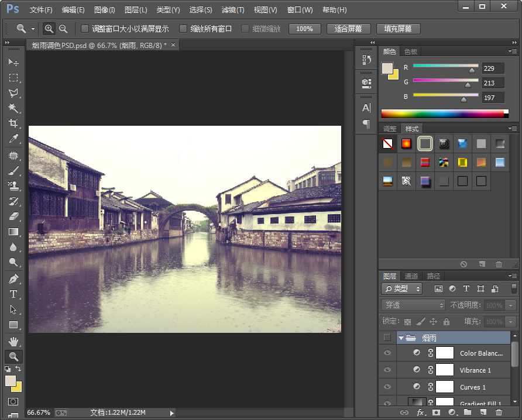This screenshot has width=522, height=420.
Task: Click the color spectrum ramp bar
Action: 442,113
